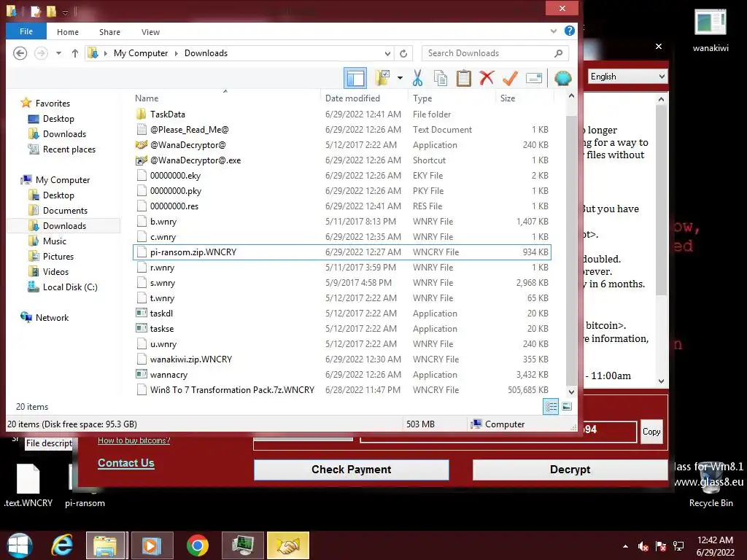Click the Email envelope toolbar icon
The width and height of the screenshot is (747, 560).
(x=533, y=77)
